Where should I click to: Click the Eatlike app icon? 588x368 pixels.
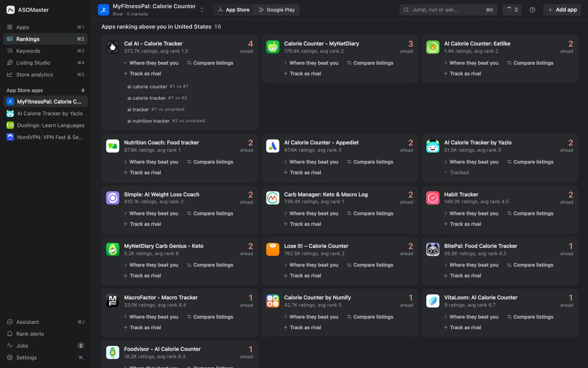pyautogui.click(x=433, y=47)
